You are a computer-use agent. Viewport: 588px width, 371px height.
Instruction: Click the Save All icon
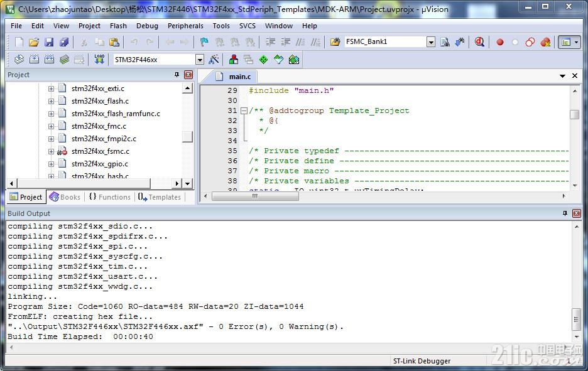coord(64,42)
